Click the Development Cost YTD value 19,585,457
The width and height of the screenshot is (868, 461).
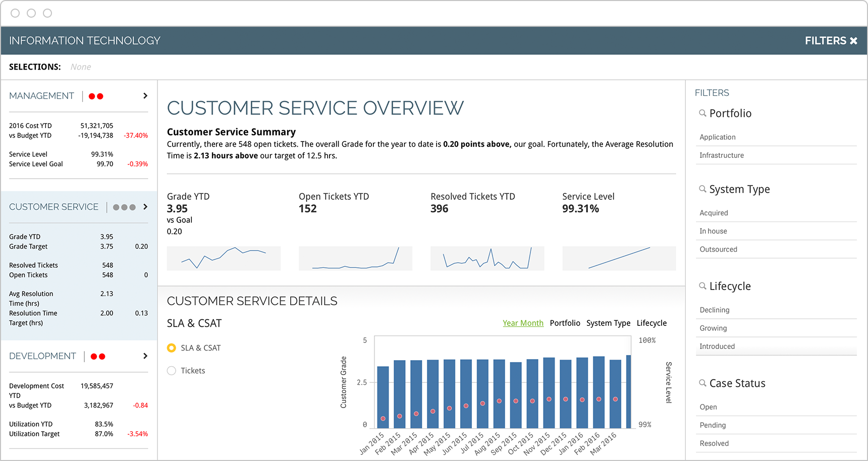coord(97,386)
